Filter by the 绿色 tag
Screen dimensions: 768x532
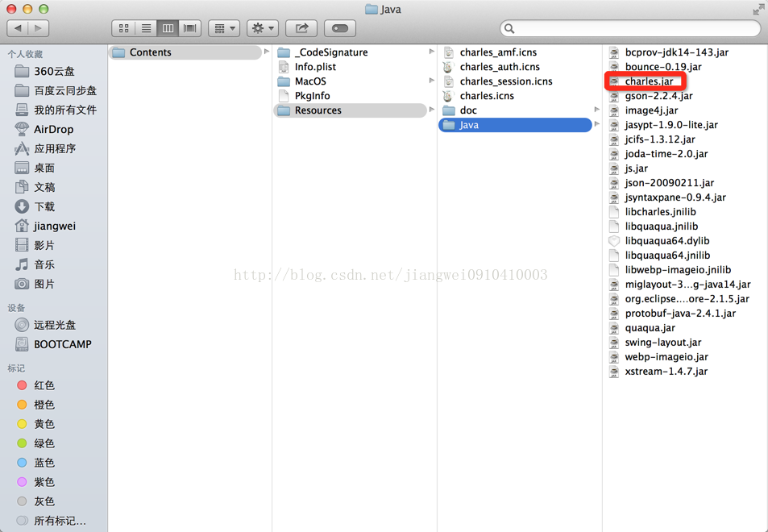[35, 444]
